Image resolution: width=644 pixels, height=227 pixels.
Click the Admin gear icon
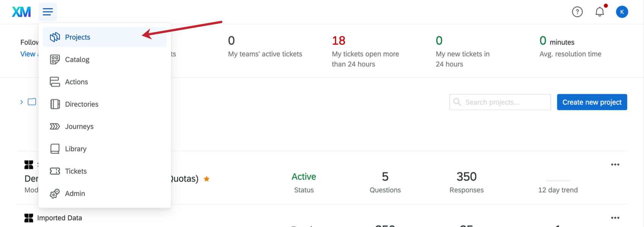55,194
